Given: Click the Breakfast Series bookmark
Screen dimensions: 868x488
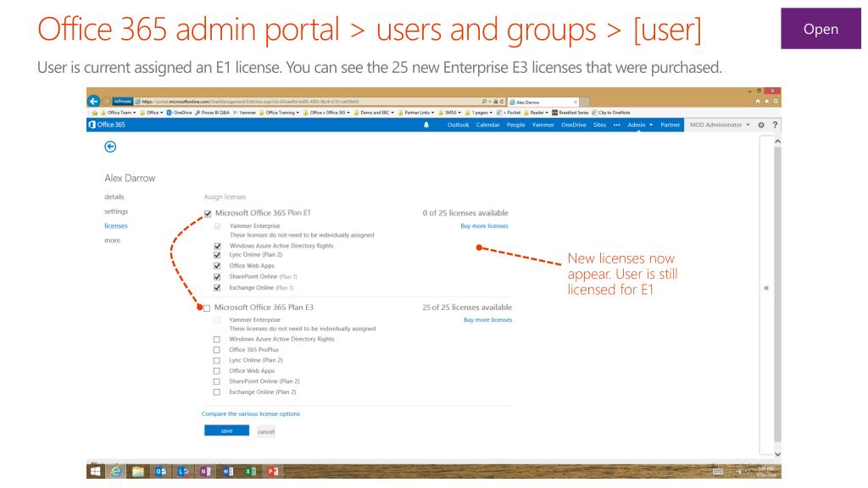Looking at the screenshot, I should [x=570, y=113].
